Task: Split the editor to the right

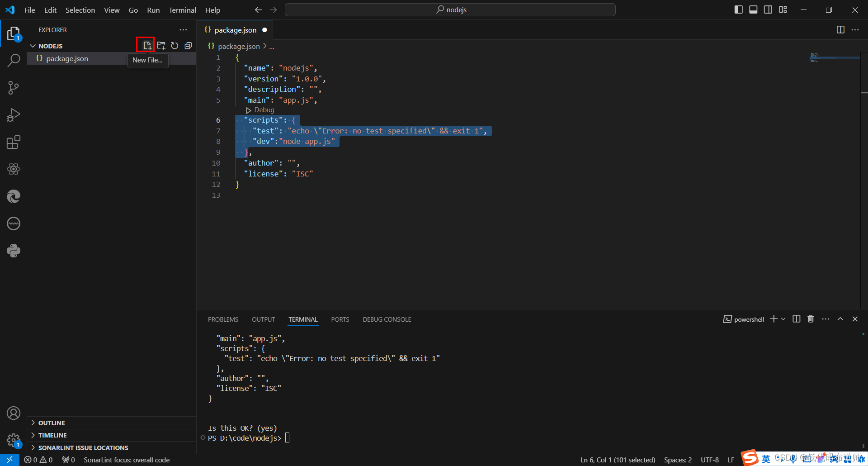Action: tap(840, 30)
